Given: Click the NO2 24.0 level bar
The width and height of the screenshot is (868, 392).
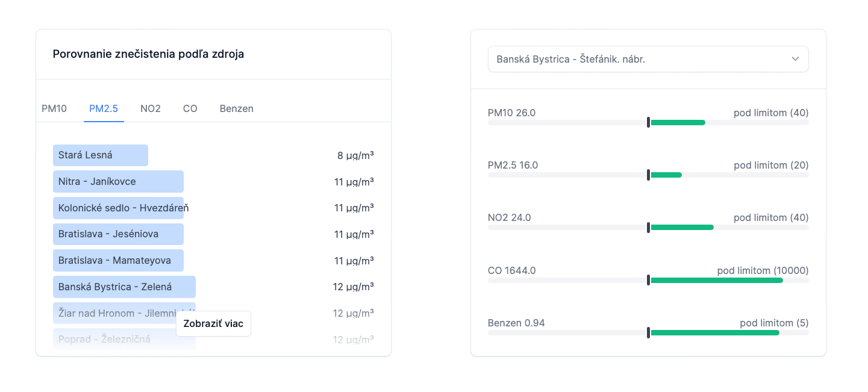Looking at the screenshot, I should point(648,228).
